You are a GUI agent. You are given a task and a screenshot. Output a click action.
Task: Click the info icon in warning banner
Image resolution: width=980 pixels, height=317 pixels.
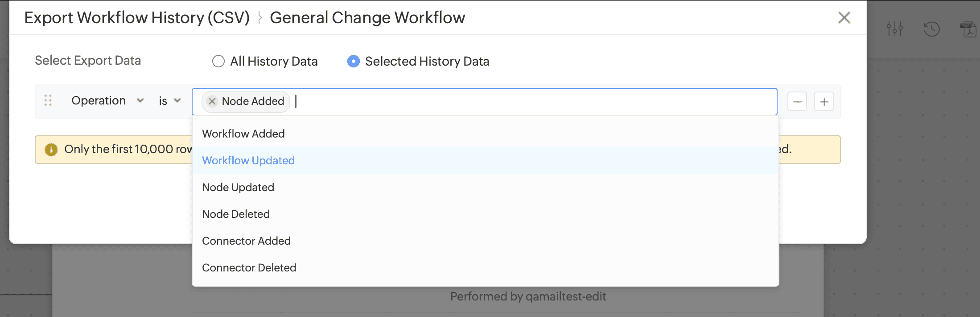tap(51, 150)
